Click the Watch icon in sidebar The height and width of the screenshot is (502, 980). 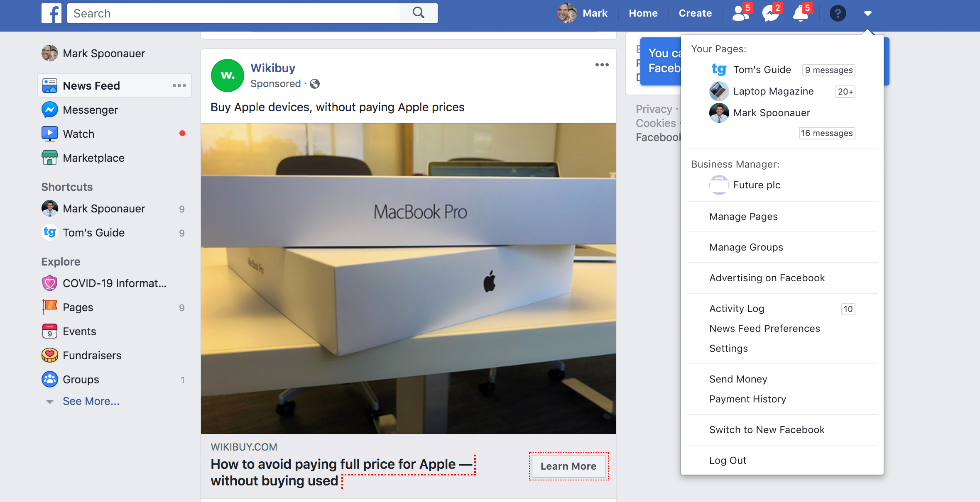50,134
